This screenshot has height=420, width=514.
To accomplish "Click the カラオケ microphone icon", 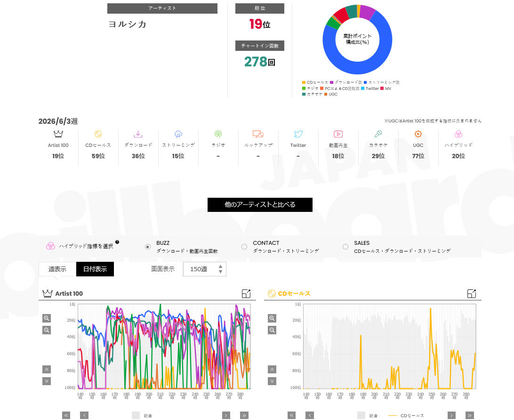I will tap(378, 134).
